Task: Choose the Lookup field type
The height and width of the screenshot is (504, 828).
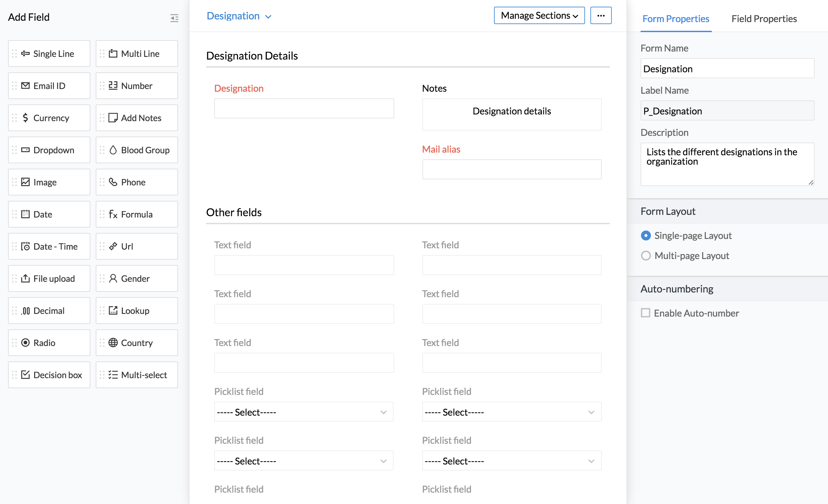Action: click(x=137, y=311)
